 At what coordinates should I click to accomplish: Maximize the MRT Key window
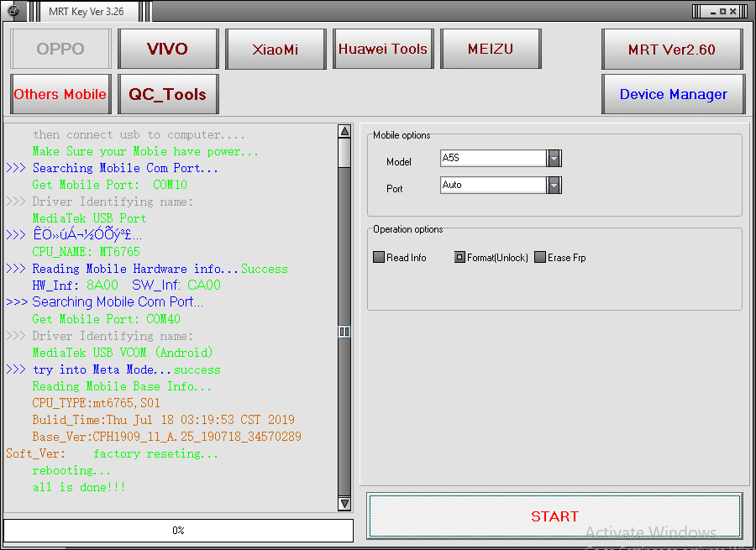pos(722,11)
